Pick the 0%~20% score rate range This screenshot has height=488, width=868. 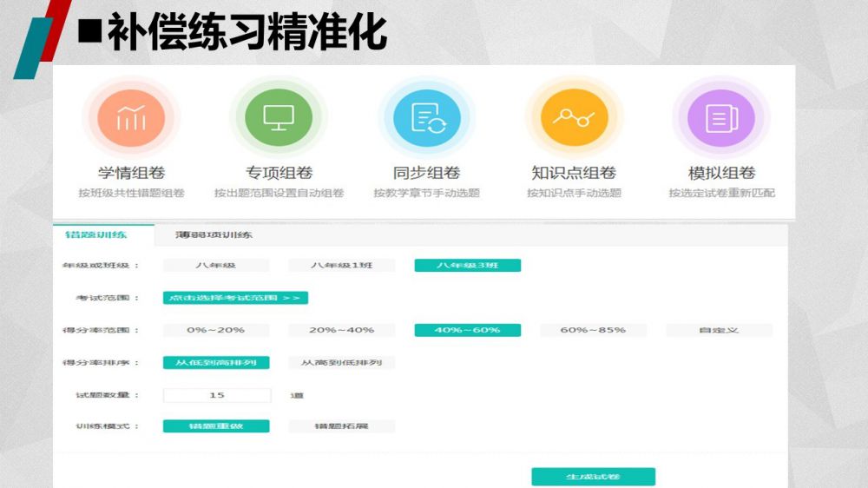(216, 330)
